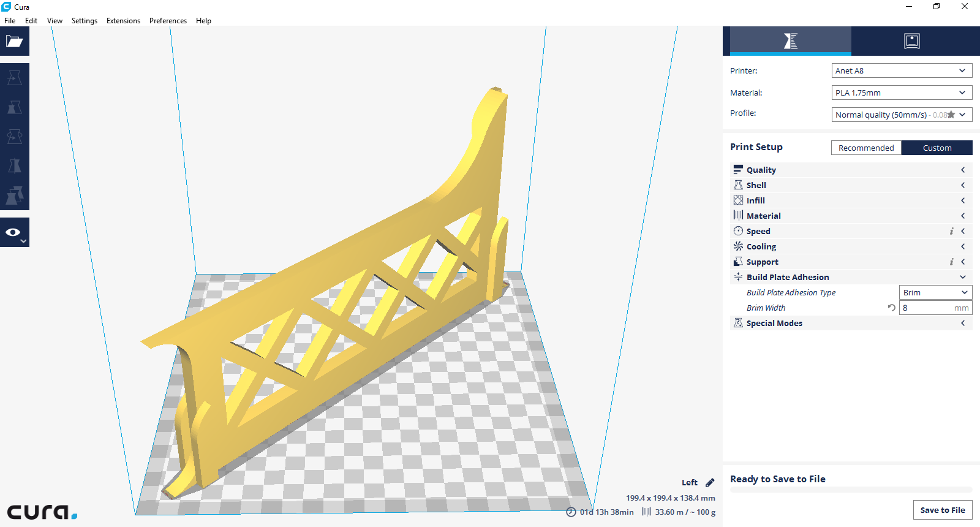Click the Build Plate Adhesion icon

click(738, 277)
